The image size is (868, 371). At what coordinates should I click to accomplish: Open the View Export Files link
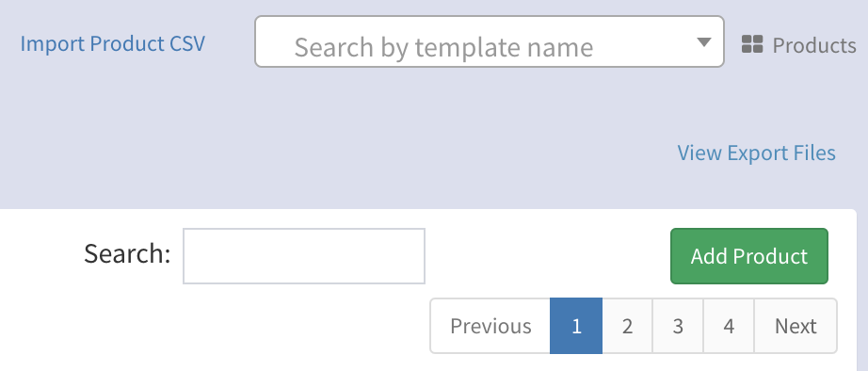point(756,153)
